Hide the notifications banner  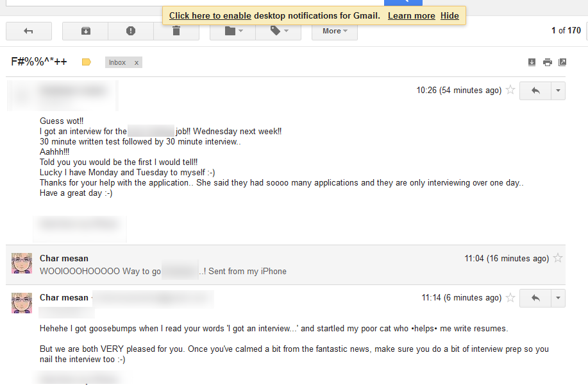[x=449, y=16]
